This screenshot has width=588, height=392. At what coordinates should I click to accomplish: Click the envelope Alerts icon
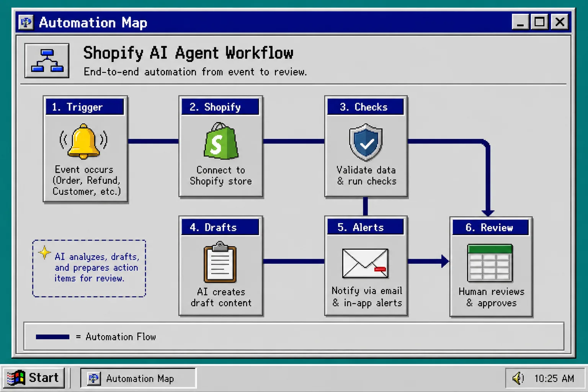click(x=365, y=263)
